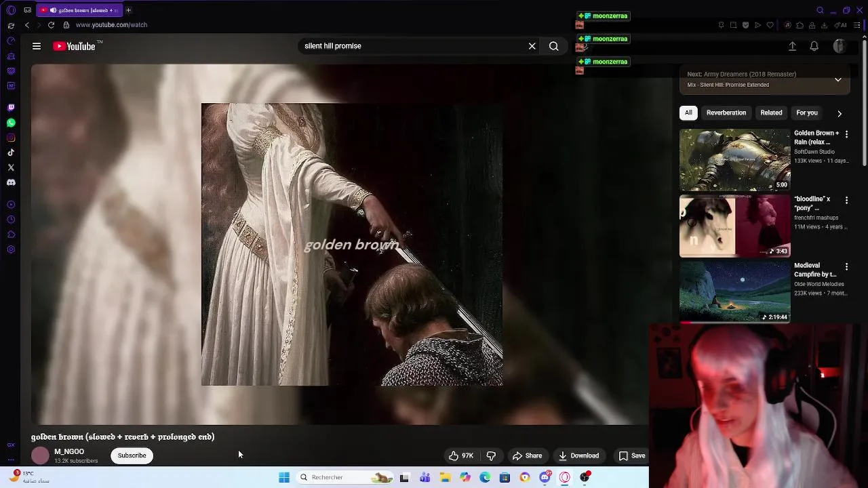This screenshot has height=488, width=868.
Task: Open the music player toolbar icon
Action: (x=787, y=25)
